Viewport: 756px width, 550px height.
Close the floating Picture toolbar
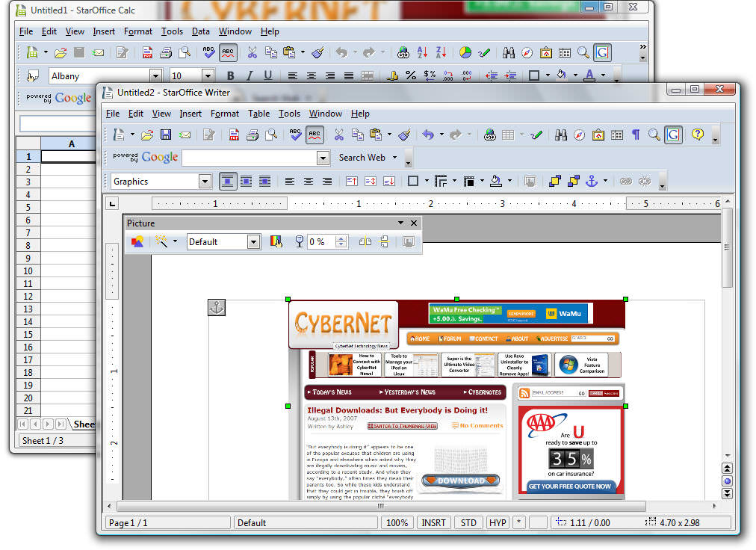(414, 223)
